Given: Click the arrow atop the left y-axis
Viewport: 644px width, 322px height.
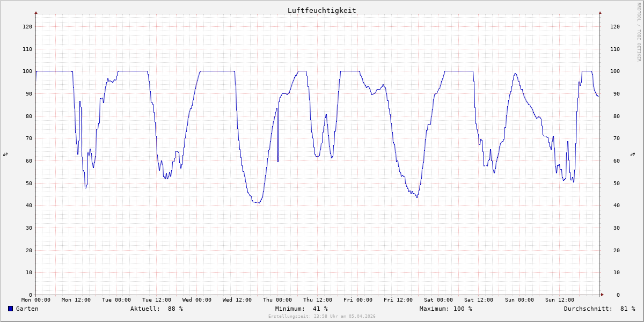Looking at the screenshot, I should point(36,12).
